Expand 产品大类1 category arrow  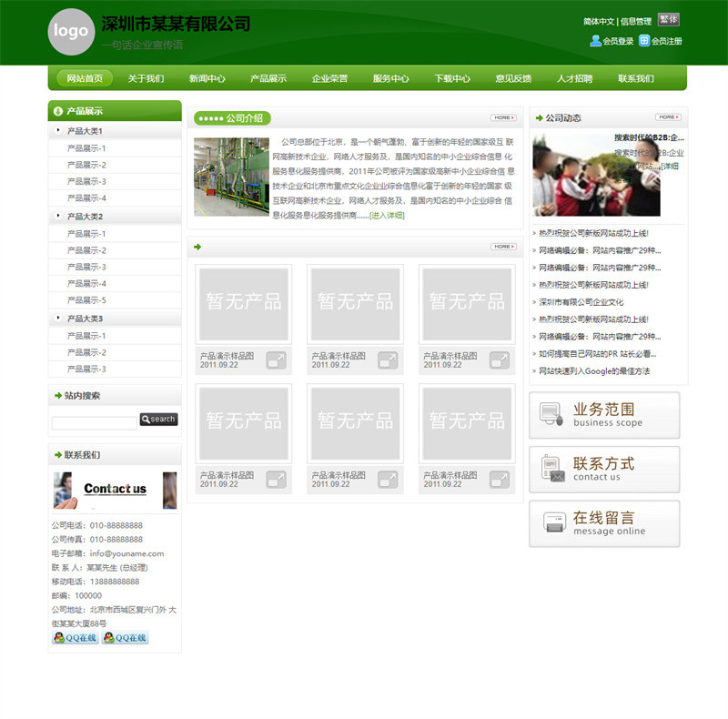pos(58,130)
